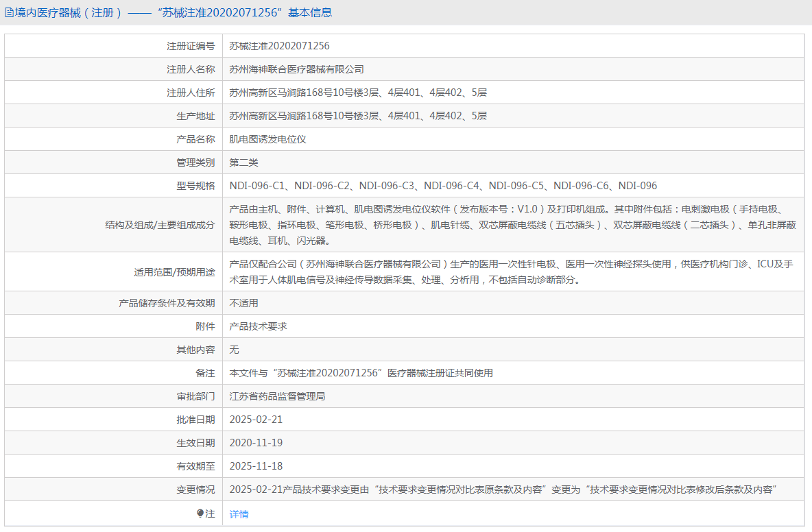Screen dimensions: 812x532
Task: Select company name 苏州海神联合医疗器械有限公司
Action: pyautogui.click(x=296, y=69)
